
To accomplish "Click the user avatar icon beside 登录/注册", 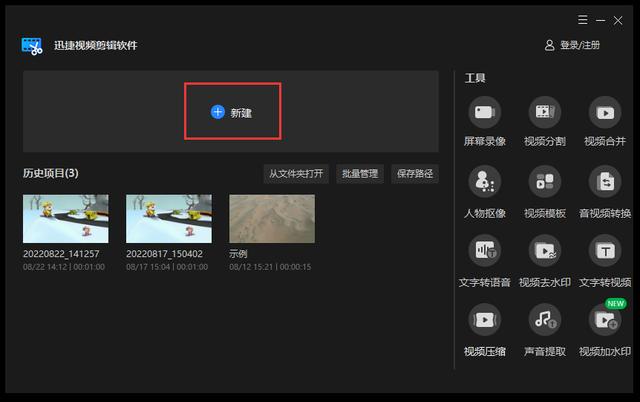I will 549,45.
